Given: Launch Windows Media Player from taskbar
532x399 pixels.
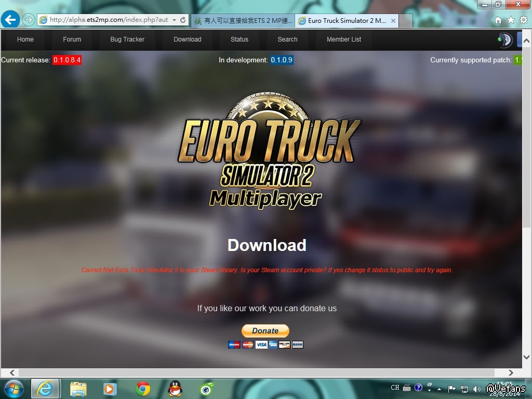Looking at the screenshot, I should pos(110,389).
